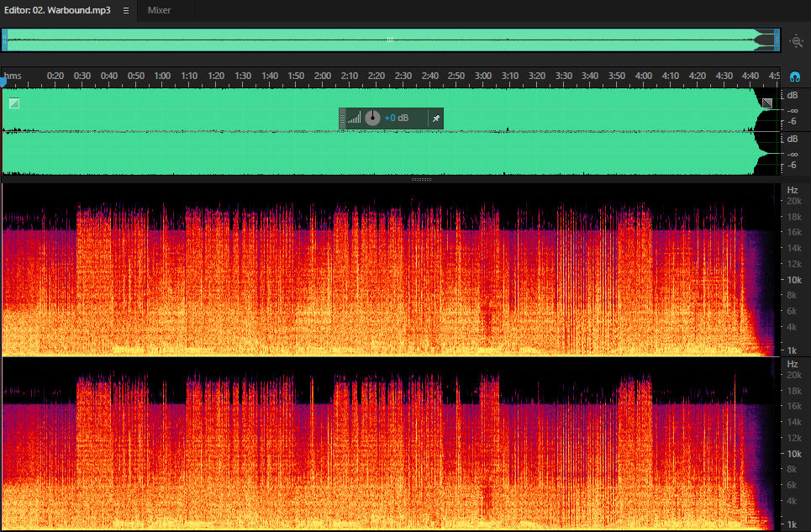Click 3:00 on the time ruler
This screenshot has width=811, height=532.
[x=483, y=76]
